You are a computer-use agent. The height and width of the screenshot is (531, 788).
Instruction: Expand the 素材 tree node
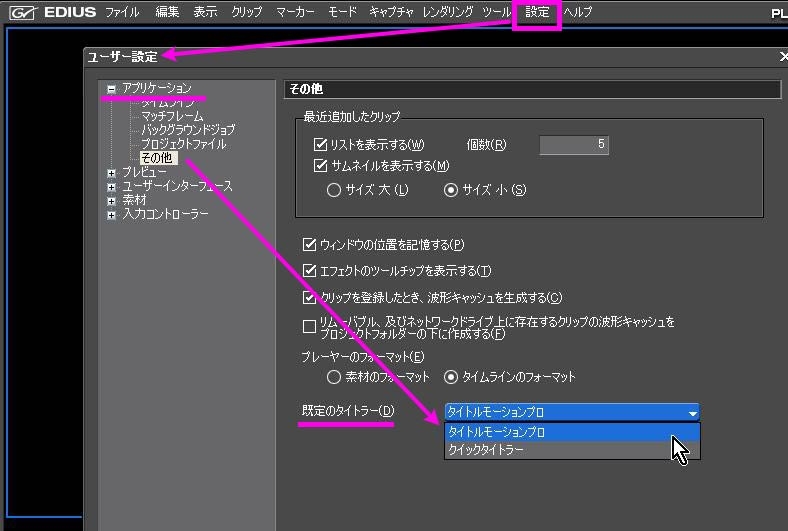click(x=112, y=201)
